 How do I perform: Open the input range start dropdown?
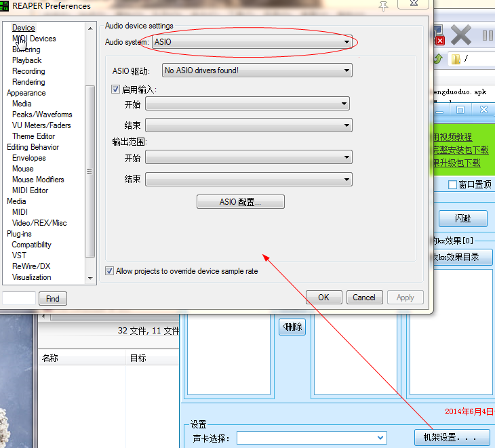248,104
